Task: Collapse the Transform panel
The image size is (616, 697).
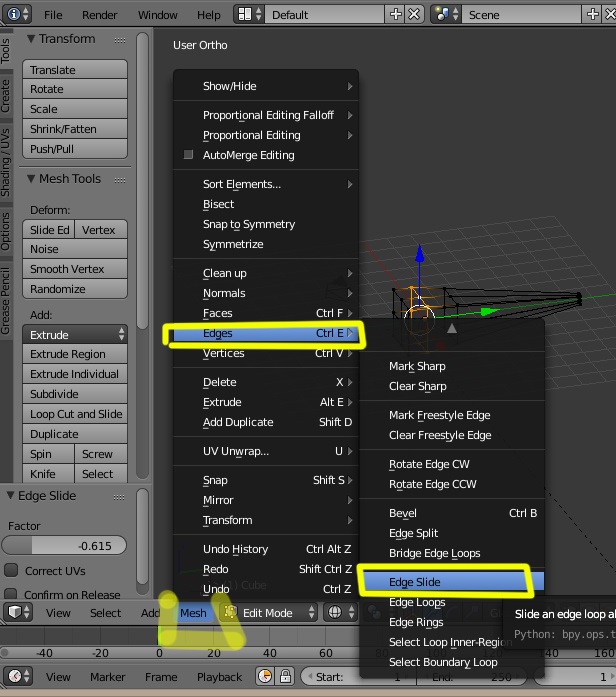Action: point(31,39)
